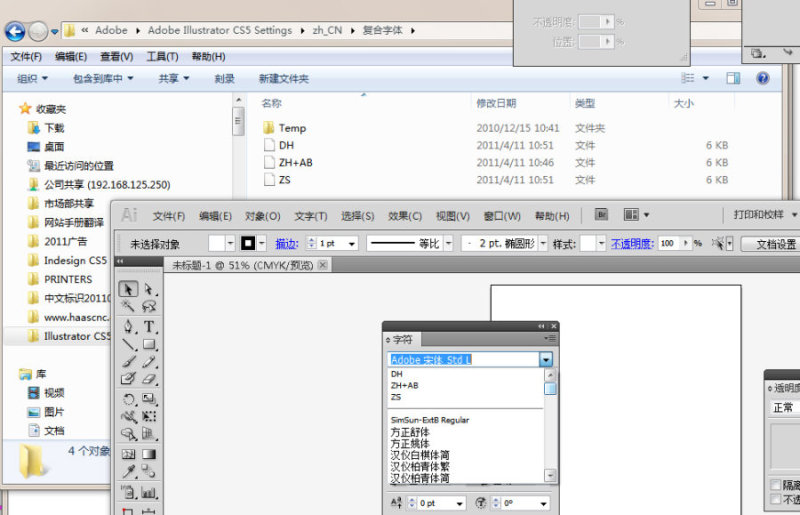
Task: Select the Rectangle tool
Action: pyautogui.click(x=149, y=344)
